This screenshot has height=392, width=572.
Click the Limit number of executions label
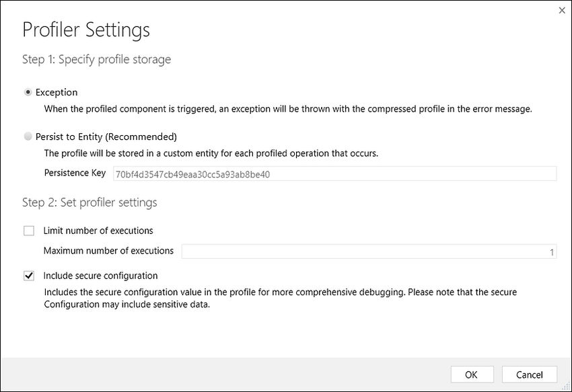point(98,231)
